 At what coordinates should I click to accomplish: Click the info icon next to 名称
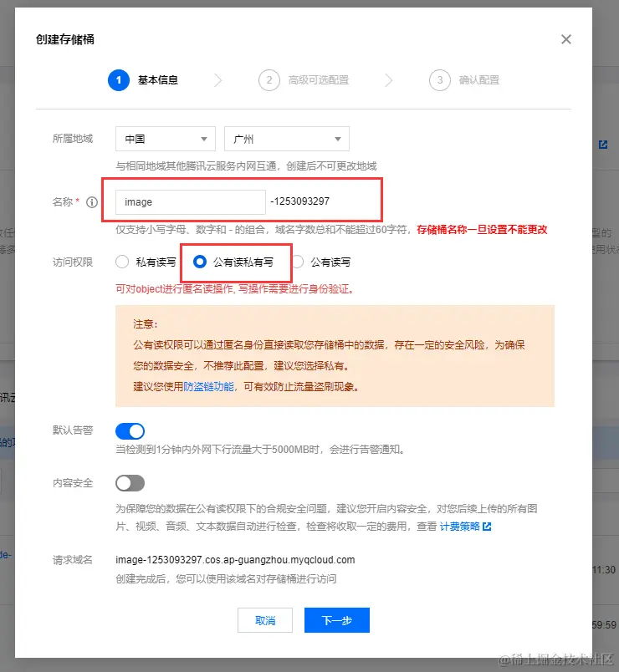tap(92, 202)
